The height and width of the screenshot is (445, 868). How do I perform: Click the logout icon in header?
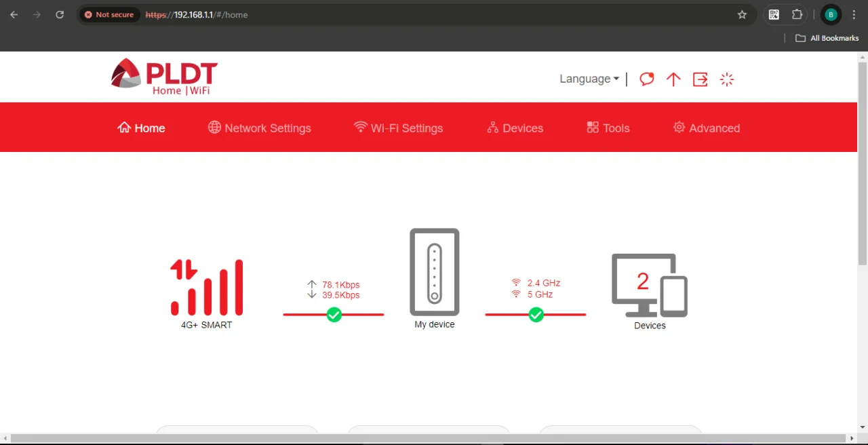point(701,79)
